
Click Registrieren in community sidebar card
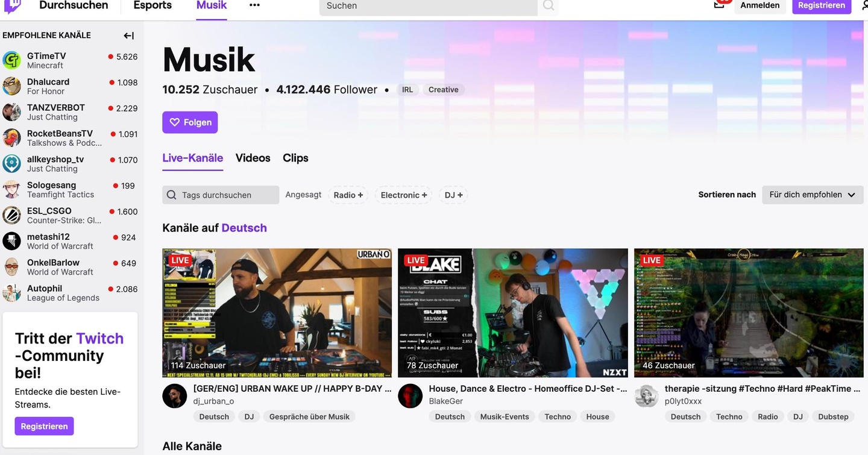click(x=44, y=426)
